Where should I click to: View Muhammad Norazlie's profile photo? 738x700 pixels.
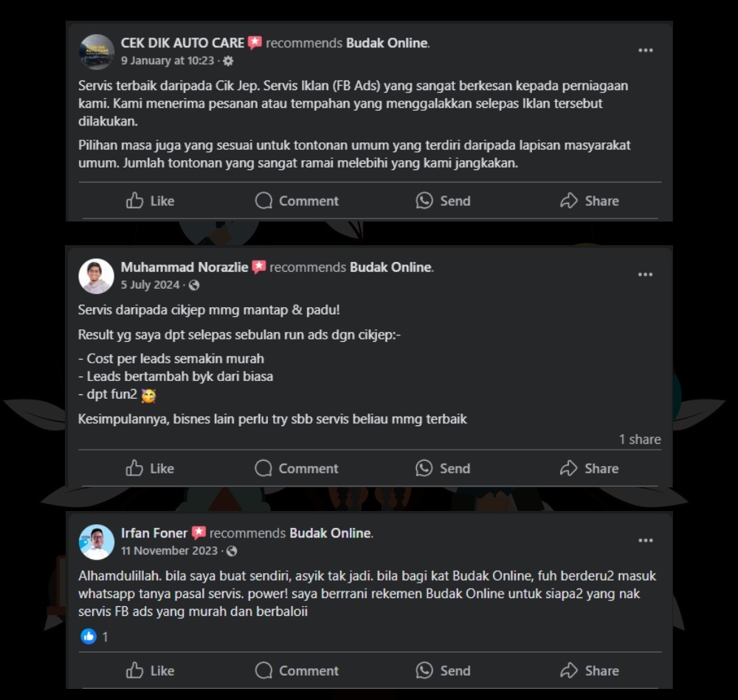[97, 276]
